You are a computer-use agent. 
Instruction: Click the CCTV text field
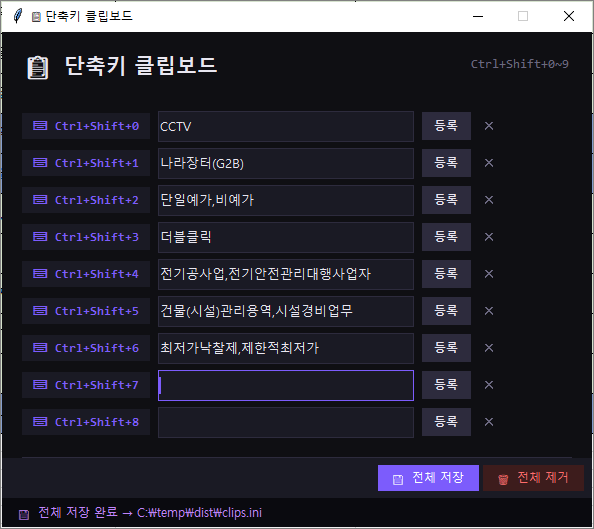286,126
